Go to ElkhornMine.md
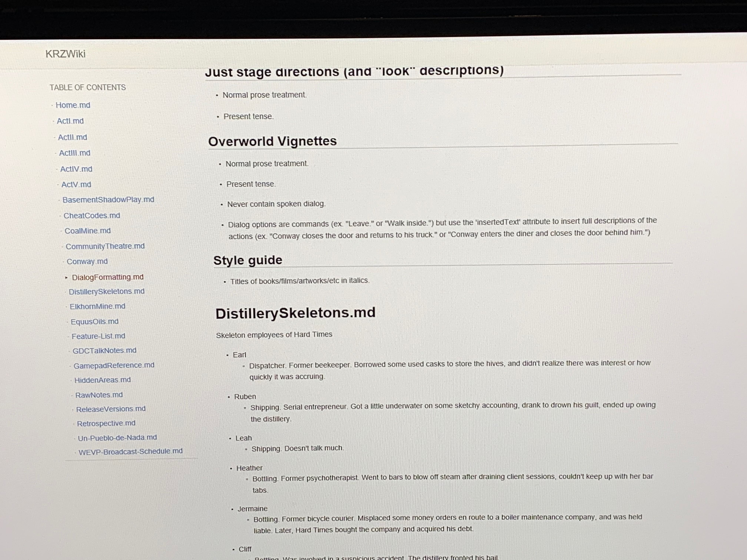This screenshot has height=560, width=747. (97, 306)
